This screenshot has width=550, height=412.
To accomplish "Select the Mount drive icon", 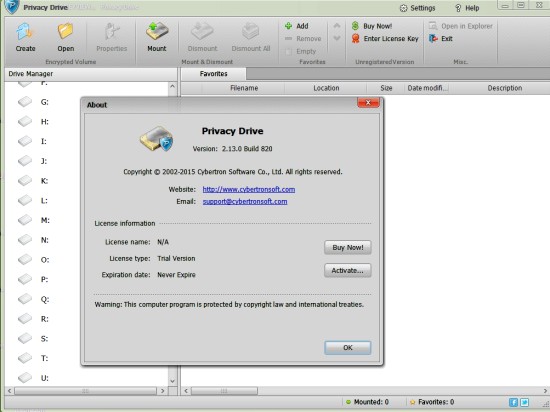I will [x=157, y=37].
